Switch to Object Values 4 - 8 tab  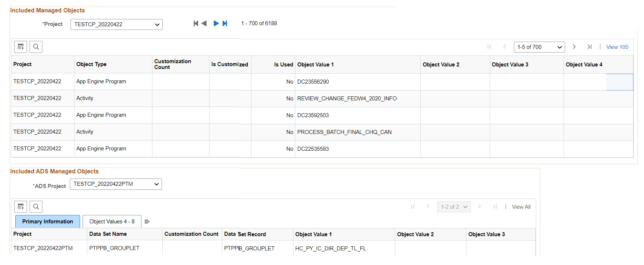tap(112, 222)
